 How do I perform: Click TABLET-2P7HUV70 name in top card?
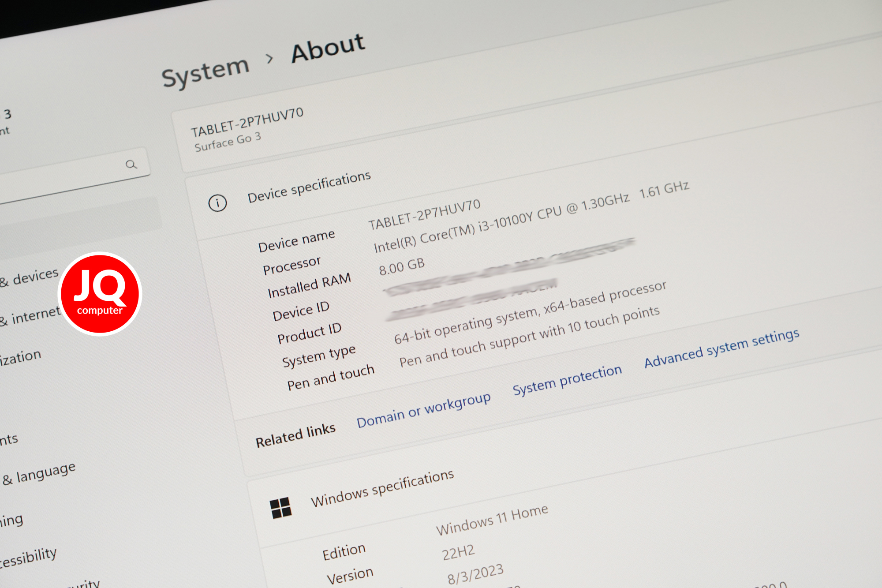pos(247,122)
